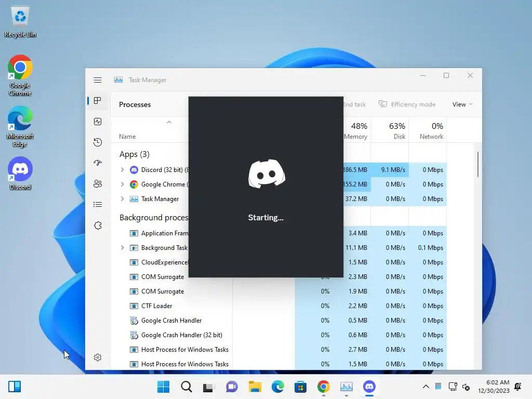Expand the Task Manager process group
Viewport: 532px width, 399px height.
(123, 199)
